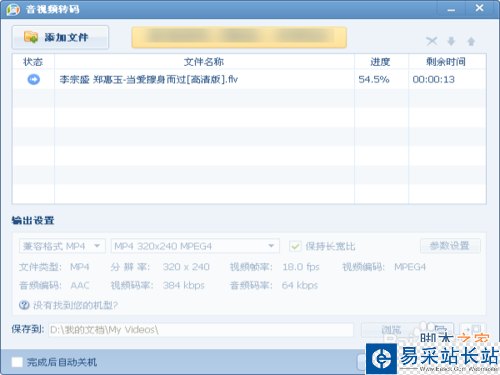Toggle the 完成后自动关机 checkbox
The height and width of the screenshot is (375, 500).
click(x=17, y=362)
